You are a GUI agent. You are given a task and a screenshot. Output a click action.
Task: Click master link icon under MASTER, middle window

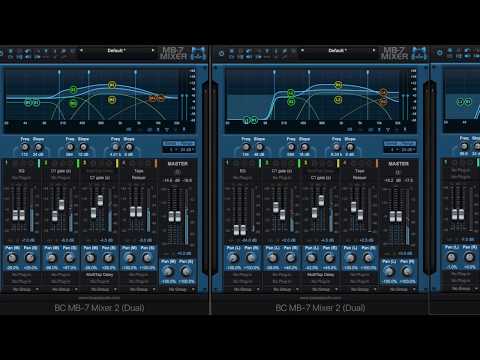(x=397, y=172)
